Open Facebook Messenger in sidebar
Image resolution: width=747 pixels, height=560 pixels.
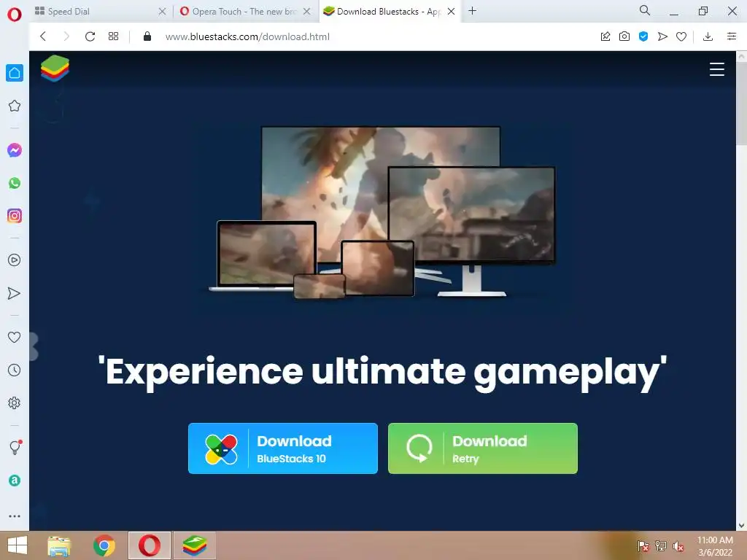pyautogui.click(x=15, y=150)
